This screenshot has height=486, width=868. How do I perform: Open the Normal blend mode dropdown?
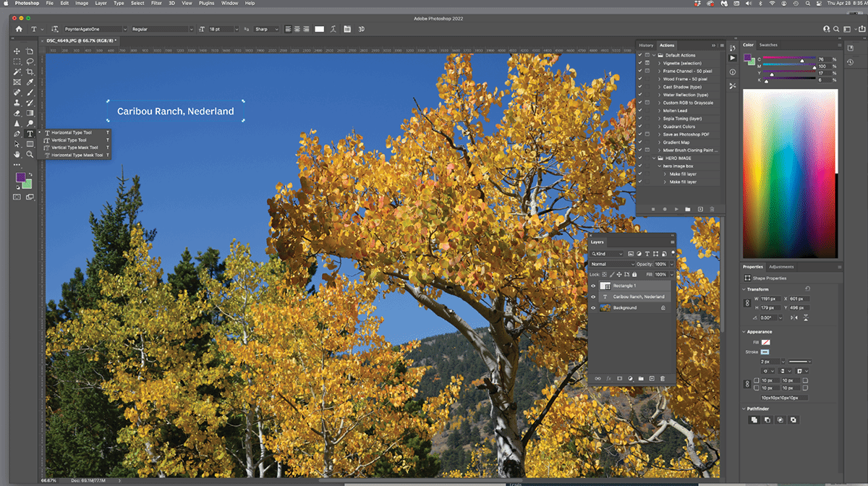pyautogui.click(x=612, y=264)
